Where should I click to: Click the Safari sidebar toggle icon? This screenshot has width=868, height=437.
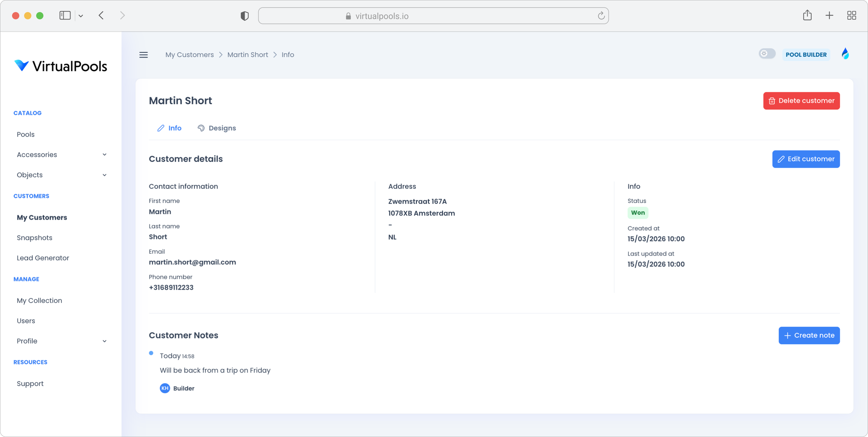click(65, 15)
